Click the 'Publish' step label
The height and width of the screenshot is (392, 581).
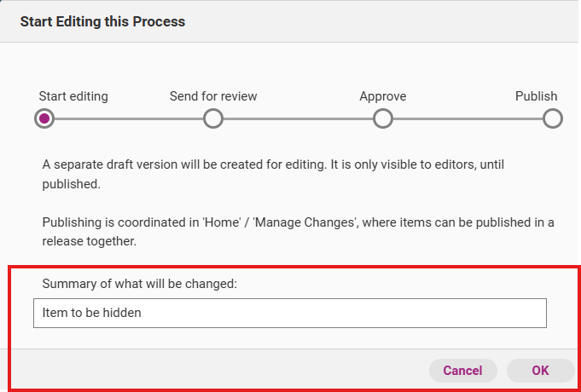coord(536,96)
